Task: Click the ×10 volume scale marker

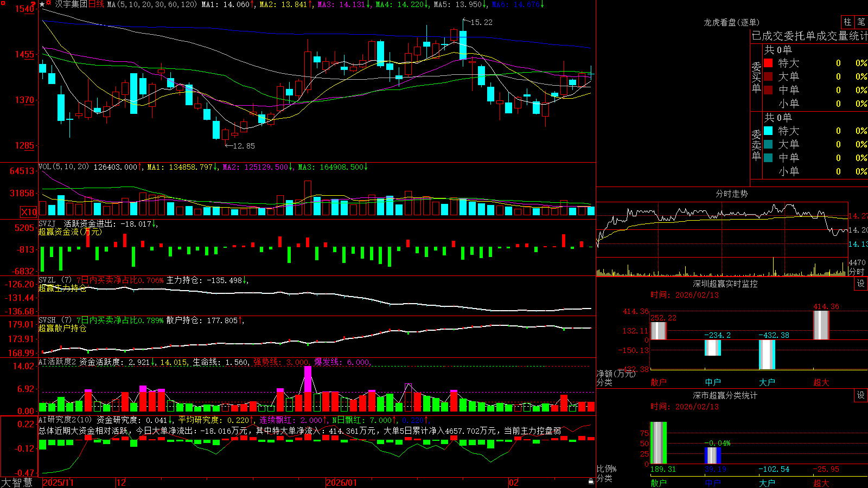Action: click(29, 212)
